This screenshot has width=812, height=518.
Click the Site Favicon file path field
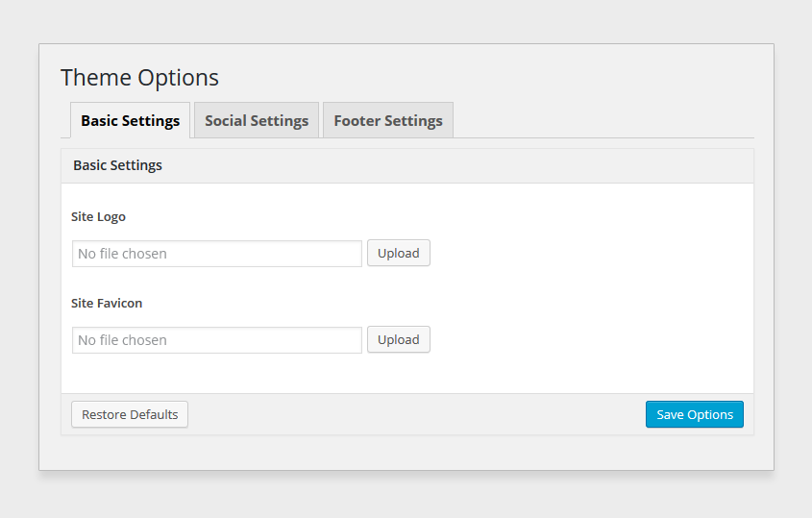pos(217,340)
